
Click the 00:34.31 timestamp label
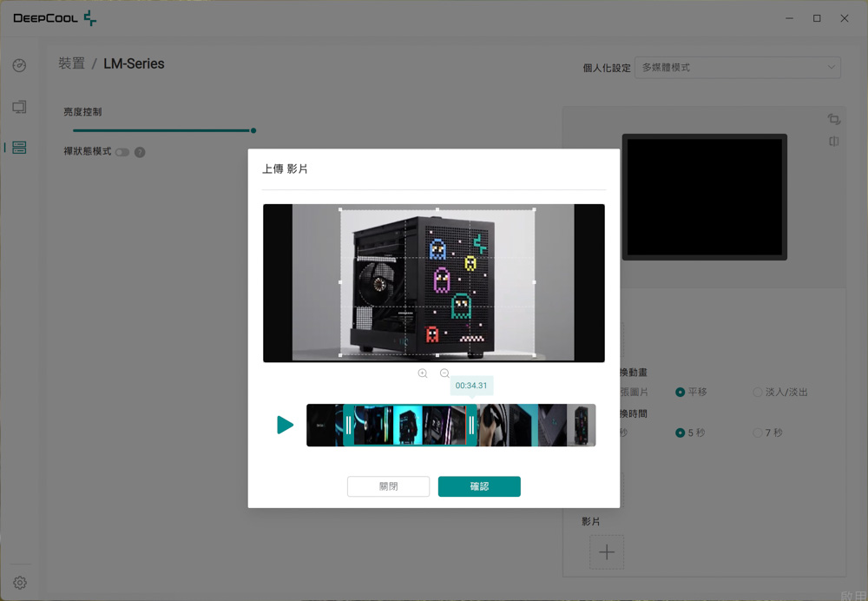471,386
